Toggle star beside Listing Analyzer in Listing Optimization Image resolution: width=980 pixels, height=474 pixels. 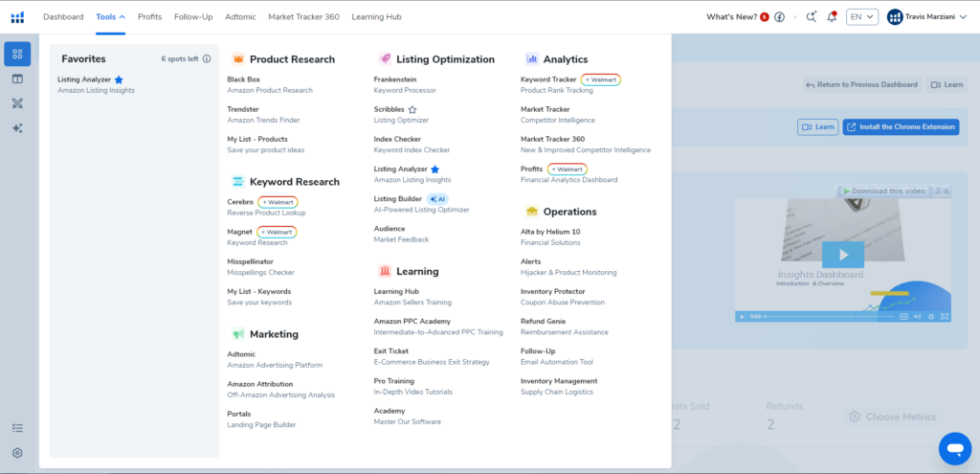click(x=435, y=169)
